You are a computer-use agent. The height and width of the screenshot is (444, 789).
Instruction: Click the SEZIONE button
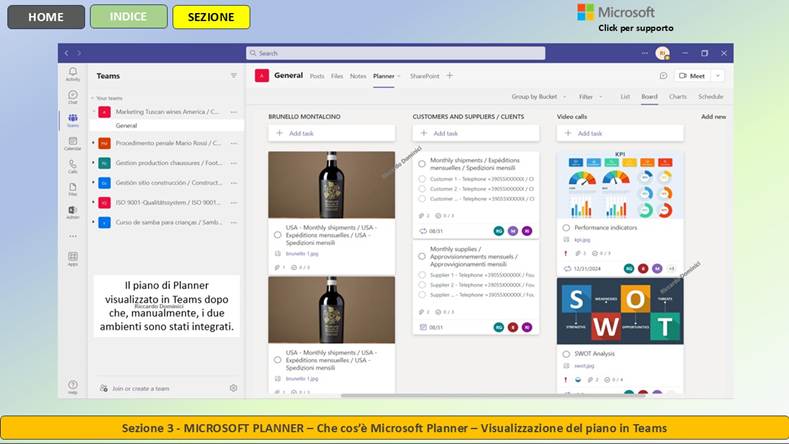point(211,17)
